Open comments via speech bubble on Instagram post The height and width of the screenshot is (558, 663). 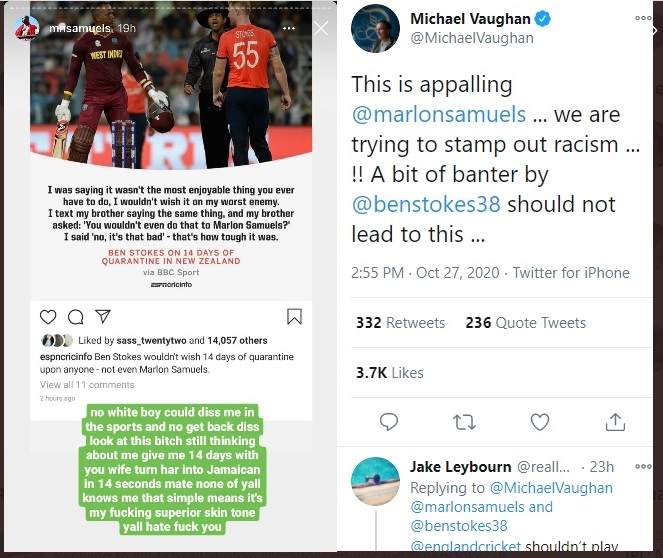[x=76, y=317]
